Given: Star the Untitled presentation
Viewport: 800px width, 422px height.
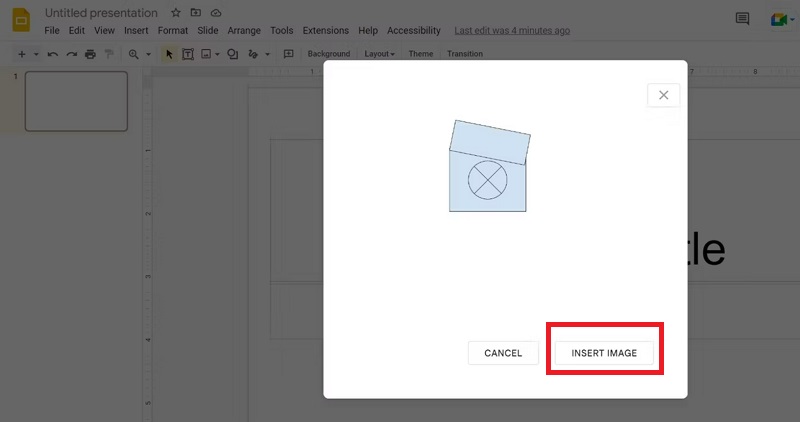Looking at the screenshot, I should pyautogui.click(x=176, y=13).
